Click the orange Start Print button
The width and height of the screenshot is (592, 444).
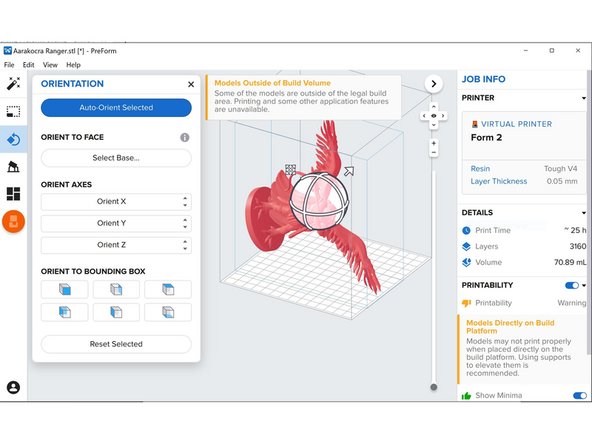[14, 221]
